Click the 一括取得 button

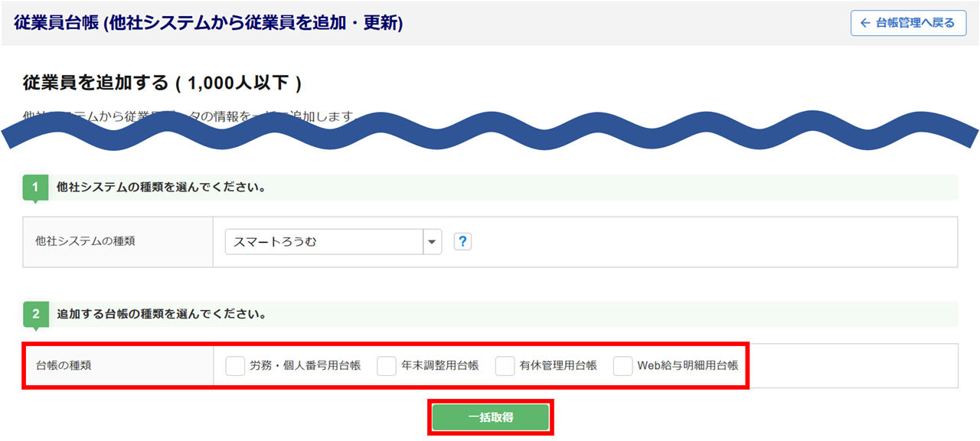tap(490, 417)
